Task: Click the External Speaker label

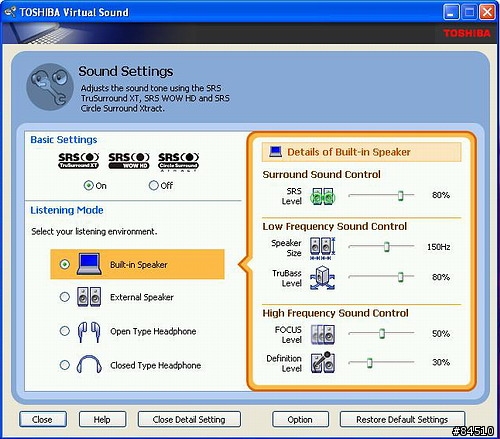Action: click(x=142, y=297)
